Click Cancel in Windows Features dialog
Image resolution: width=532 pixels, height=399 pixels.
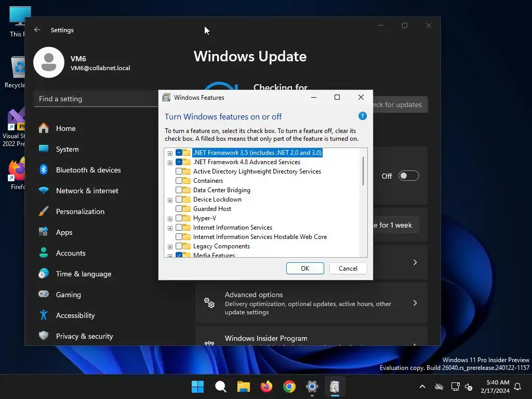348,269
